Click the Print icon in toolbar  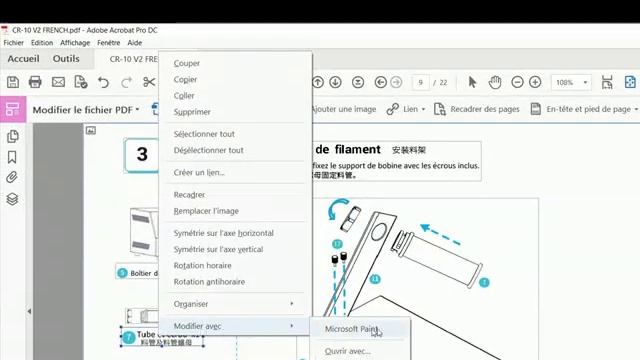35,82
